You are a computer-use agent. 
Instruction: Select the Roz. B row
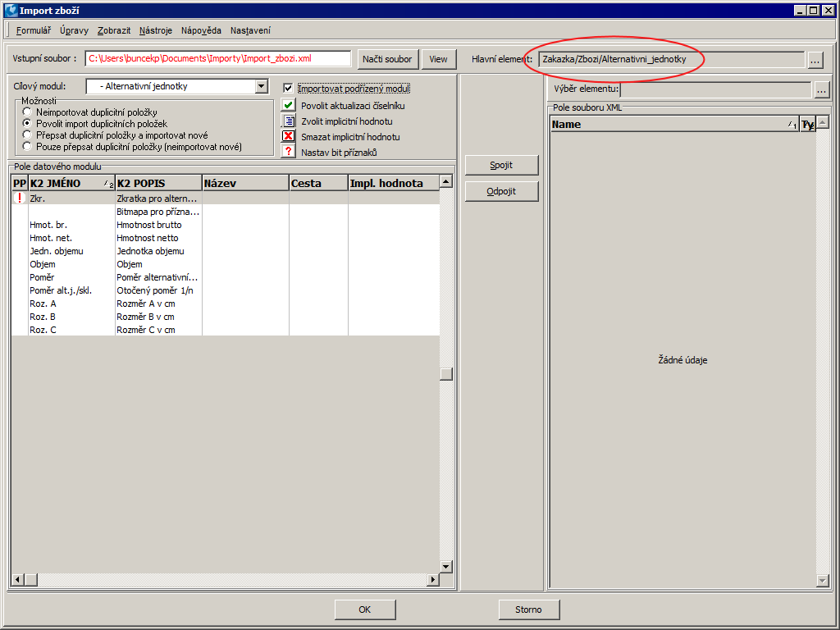point(226,317)
